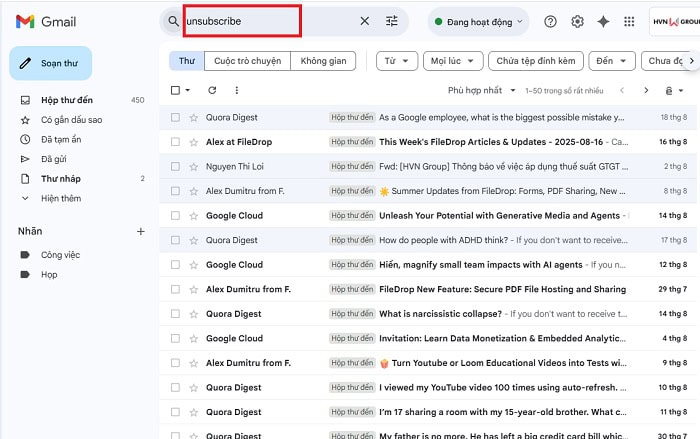Open the Công việc label
Screen dimensions: 700x439
[60, 255]
